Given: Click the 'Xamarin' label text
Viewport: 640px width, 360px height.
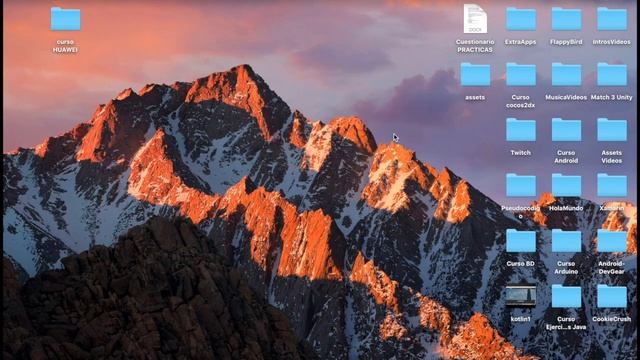Looking at the screenshot, I should click(x=612, y=209).
